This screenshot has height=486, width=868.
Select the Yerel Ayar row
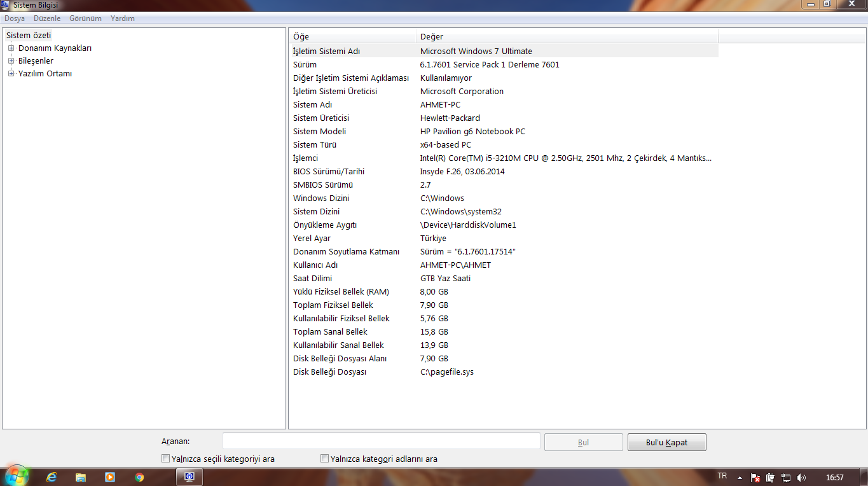click(504, 239)
